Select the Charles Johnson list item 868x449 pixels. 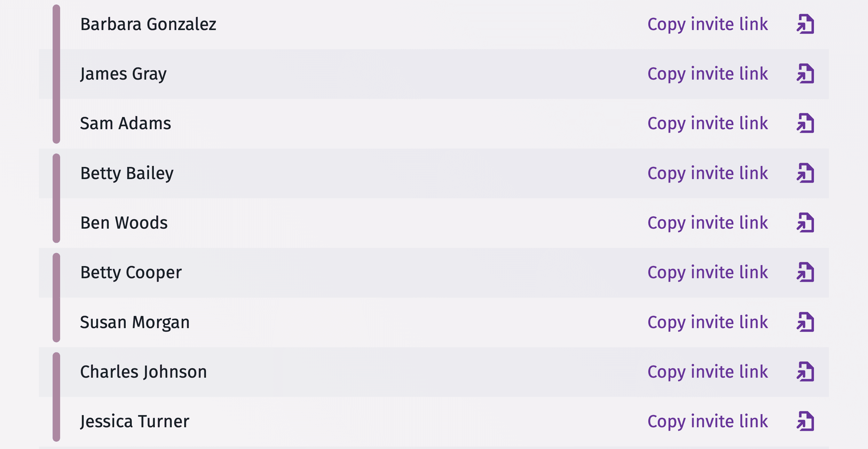tap(434, 371)
